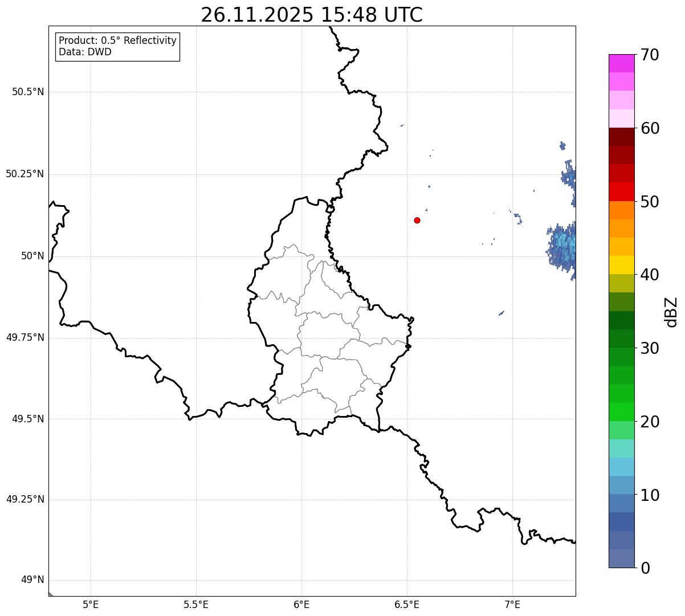Click the colorbar tick value 40
The width and height of the screenshot is (685, 616).
[x=650, y=275]
